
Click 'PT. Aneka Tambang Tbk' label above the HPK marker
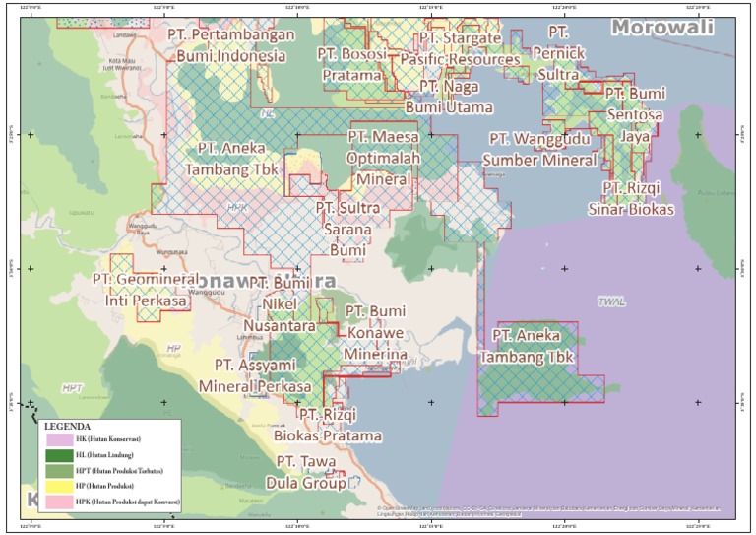pos(232,160)
